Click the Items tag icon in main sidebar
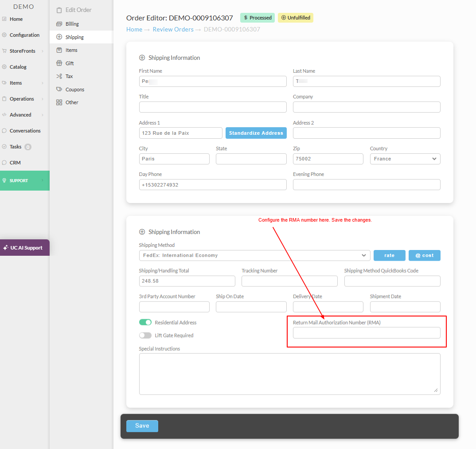The image size is (476, 449). (4, 82)
